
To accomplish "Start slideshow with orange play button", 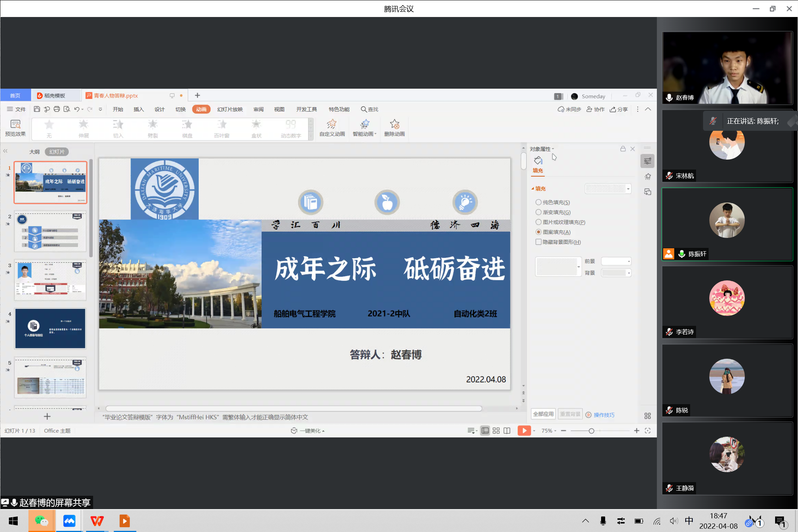I will pyautogui.click(x=524, y=431).
